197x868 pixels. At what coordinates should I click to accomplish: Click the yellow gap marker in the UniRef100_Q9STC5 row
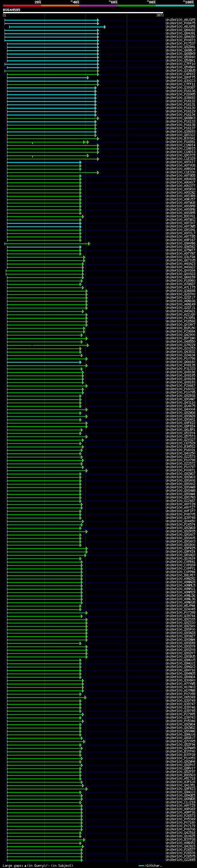32,157
